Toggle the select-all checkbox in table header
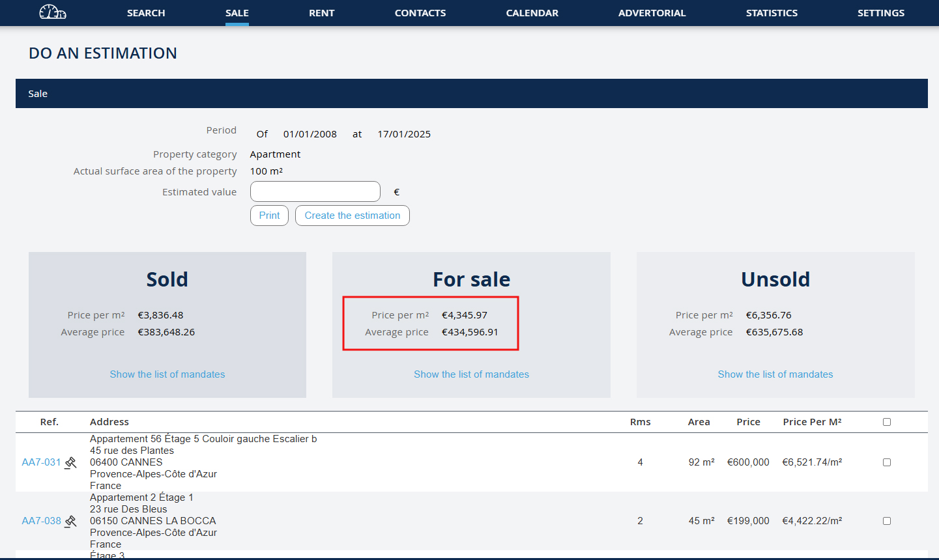The image size is (939, 560). tap(886, 422)
